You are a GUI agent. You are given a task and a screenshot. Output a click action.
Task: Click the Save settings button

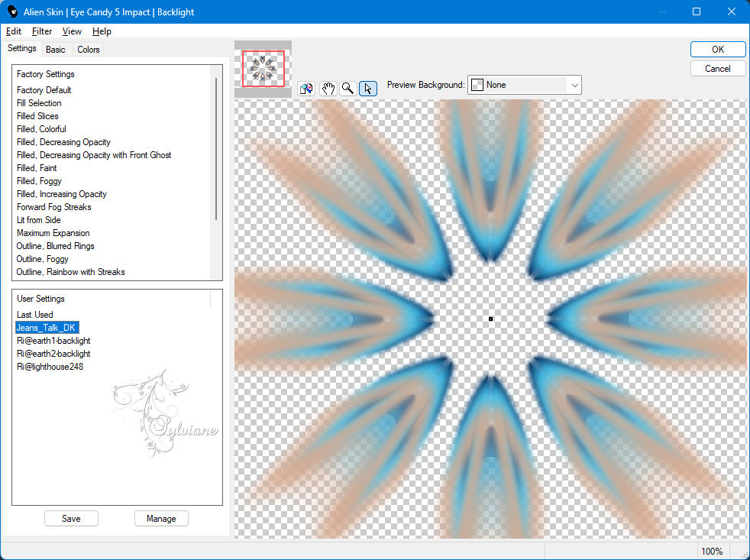71,518
